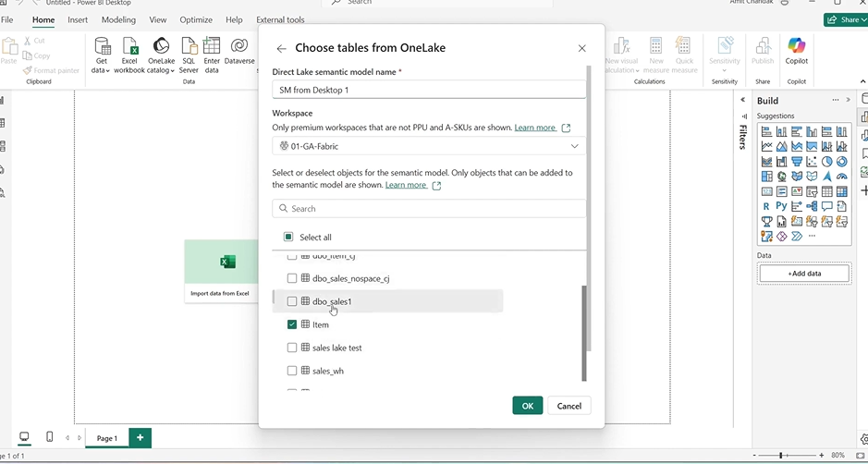
Task: Check the dbo_sales1 table checkbox
Action: (292, 301)
